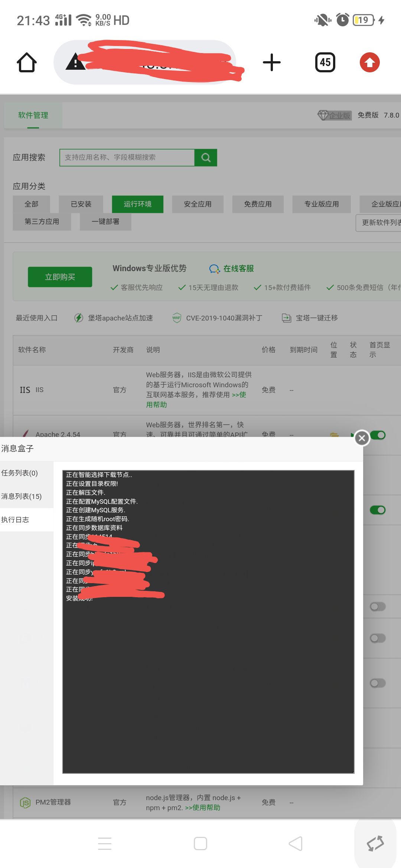Open the 软件管理 tab

point(33,115)
